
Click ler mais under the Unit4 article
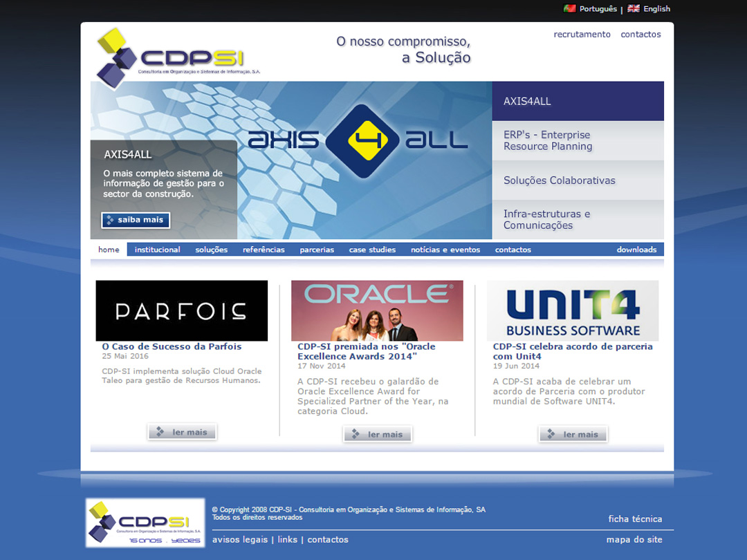[573, 434]
